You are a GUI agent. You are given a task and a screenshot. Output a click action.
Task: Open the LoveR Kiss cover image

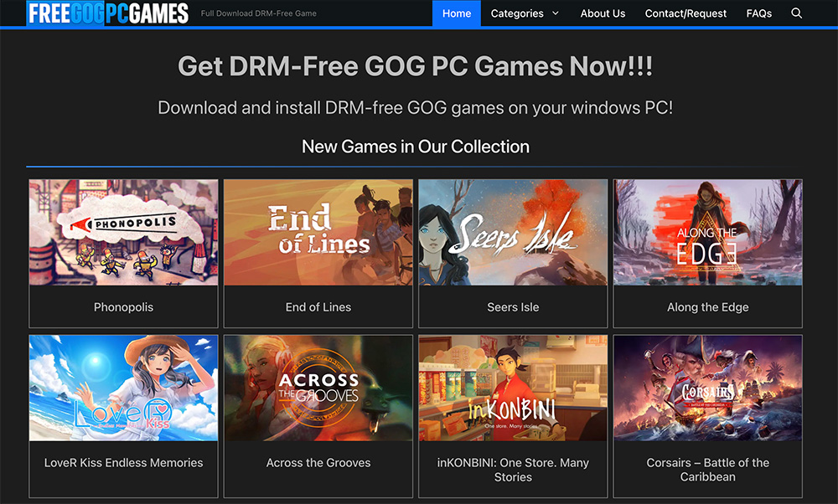pos(123,388)
